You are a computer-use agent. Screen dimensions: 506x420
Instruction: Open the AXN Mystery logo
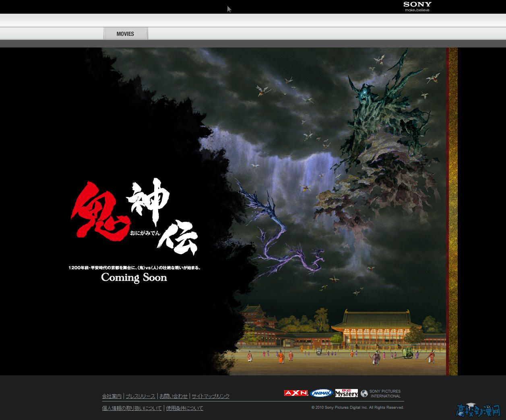coord(347,393)
